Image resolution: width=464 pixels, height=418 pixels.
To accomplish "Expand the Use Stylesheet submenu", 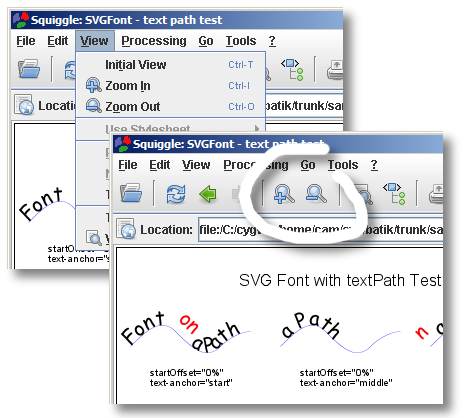I will click(170, 128).
